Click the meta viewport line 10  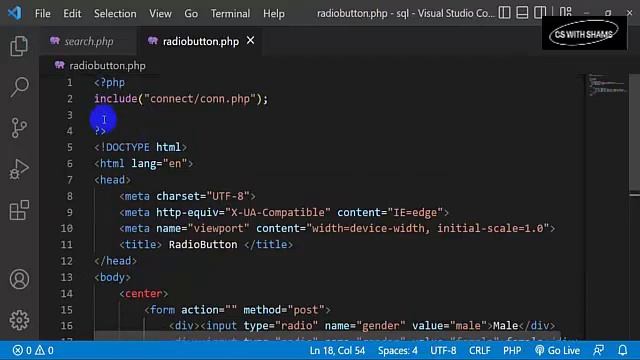(337, 228)
